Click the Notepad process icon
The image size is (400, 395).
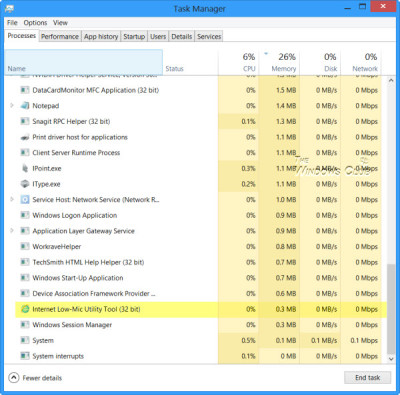tap(25, 106)
